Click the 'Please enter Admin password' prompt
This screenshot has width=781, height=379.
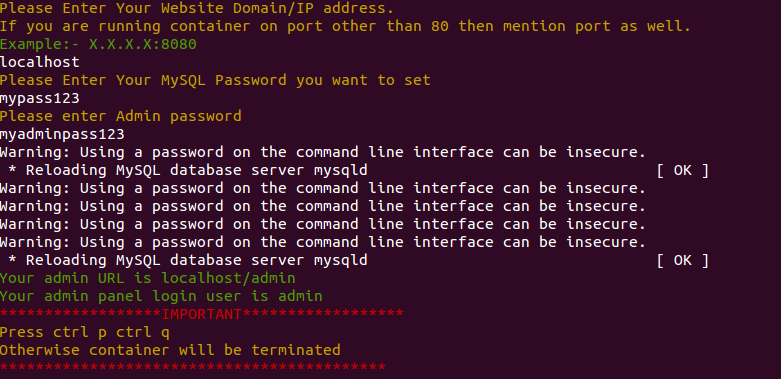tap(121, 117)
